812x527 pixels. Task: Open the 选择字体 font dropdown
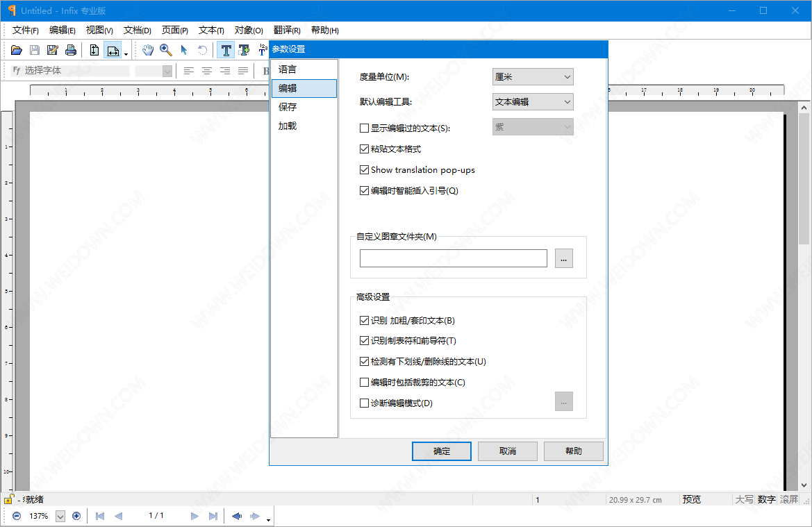pyautogui.click(x=70, y=70)
